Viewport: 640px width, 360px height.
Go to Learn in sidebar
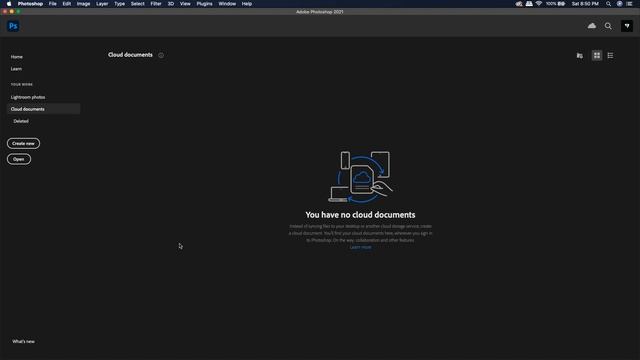(x=16, y=69)
